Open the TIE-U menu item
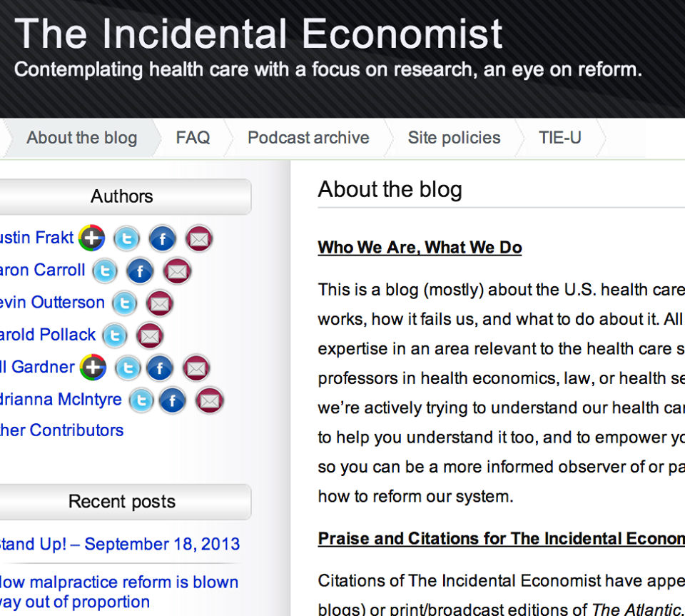The image size is (685, 616). point(560,138)
